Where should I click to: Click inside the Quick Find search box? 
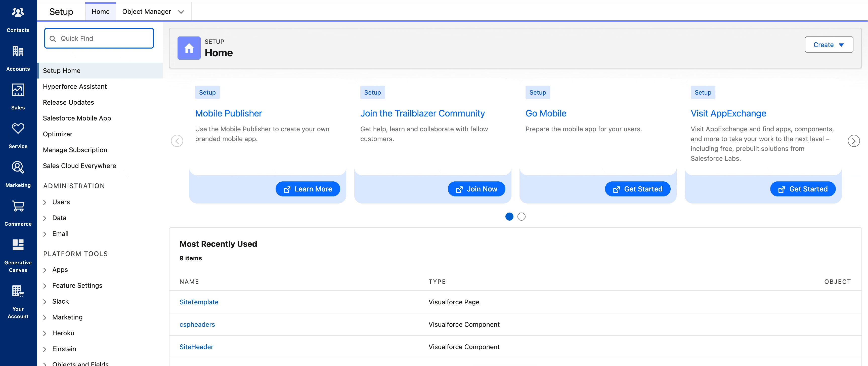click(99, 38)
